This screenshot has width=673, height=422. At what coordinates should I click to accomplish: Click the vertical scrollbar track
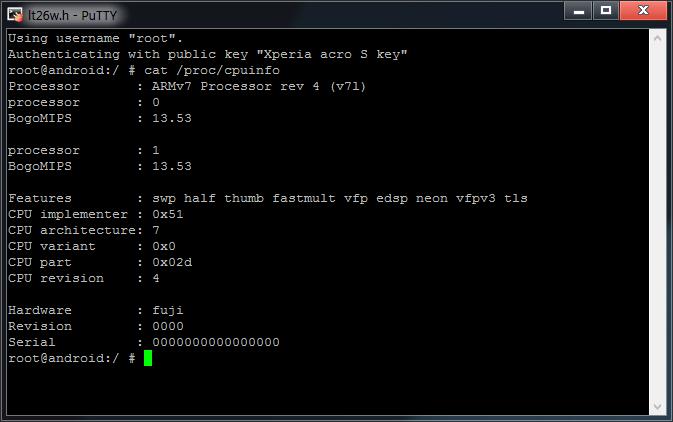coord(656,220)
